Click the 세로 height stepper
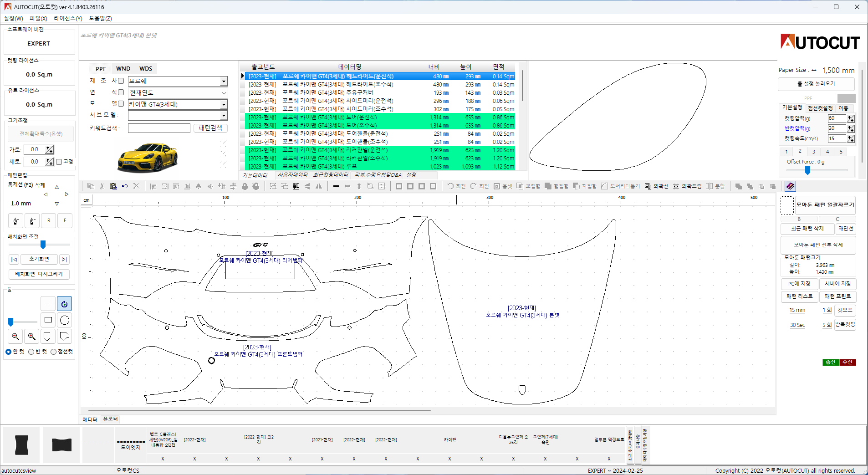This screenshot has height=475, width=868. [50, 162]
